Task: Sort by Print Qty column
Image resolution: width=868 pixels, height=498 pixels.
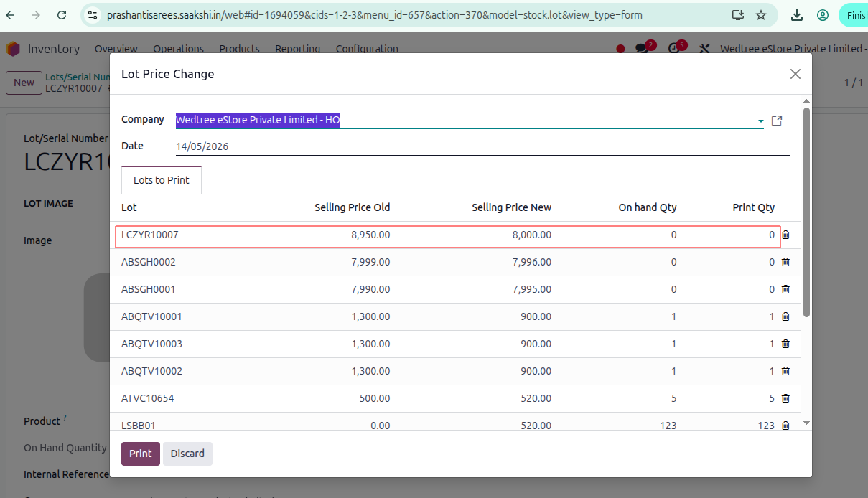Action: pyautogui.click(x=754, y=207)
